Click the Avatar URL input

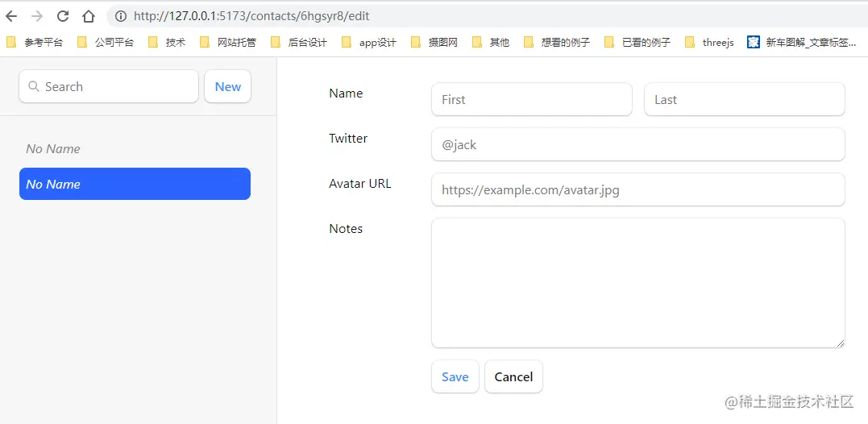638,190
